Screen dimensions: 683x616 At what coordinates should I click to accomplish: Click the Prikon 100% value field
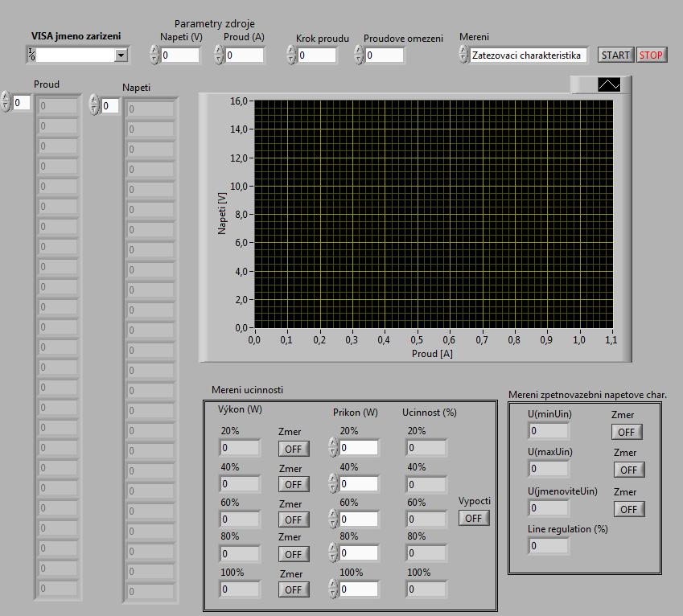point(359,589)
